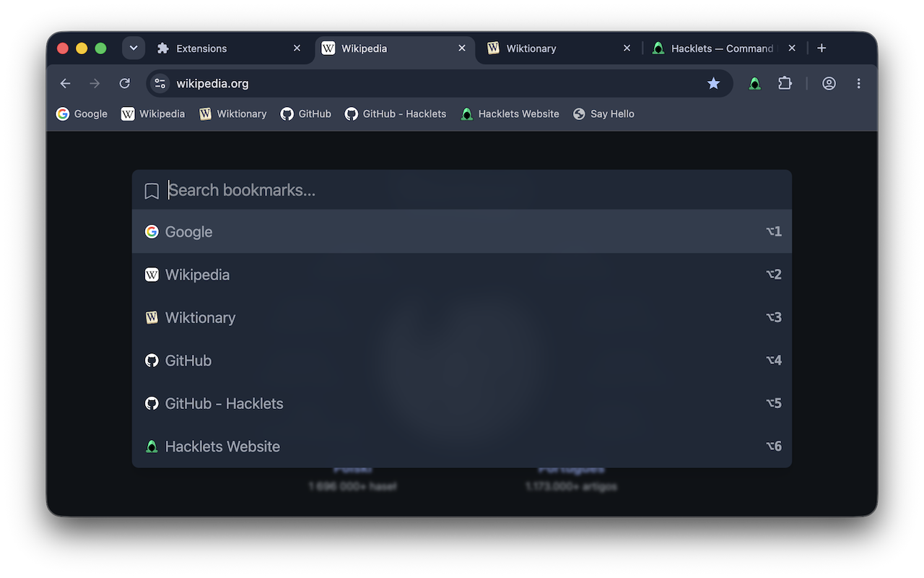Open the GitHub bookmark in the bookmarks bar
This screenshot has height=578, width=924.
[x=306, y=114]
